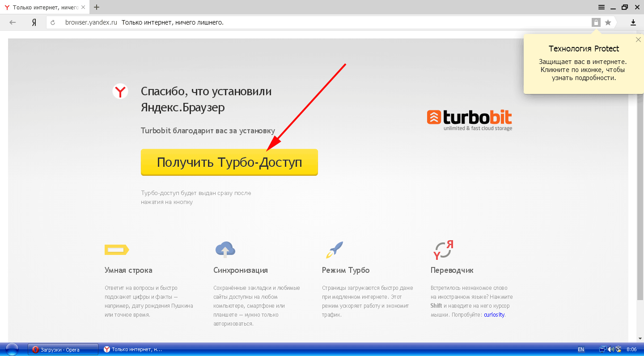Restore down the browser window
The width and height of the screenshot is (644, 356).
pyautogui.click(x=624, y=7)
